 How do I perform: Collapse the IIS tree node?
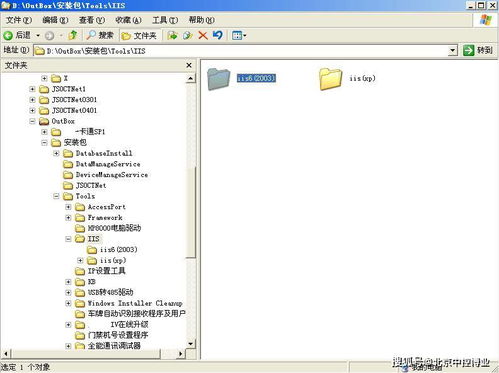(68, 239)
